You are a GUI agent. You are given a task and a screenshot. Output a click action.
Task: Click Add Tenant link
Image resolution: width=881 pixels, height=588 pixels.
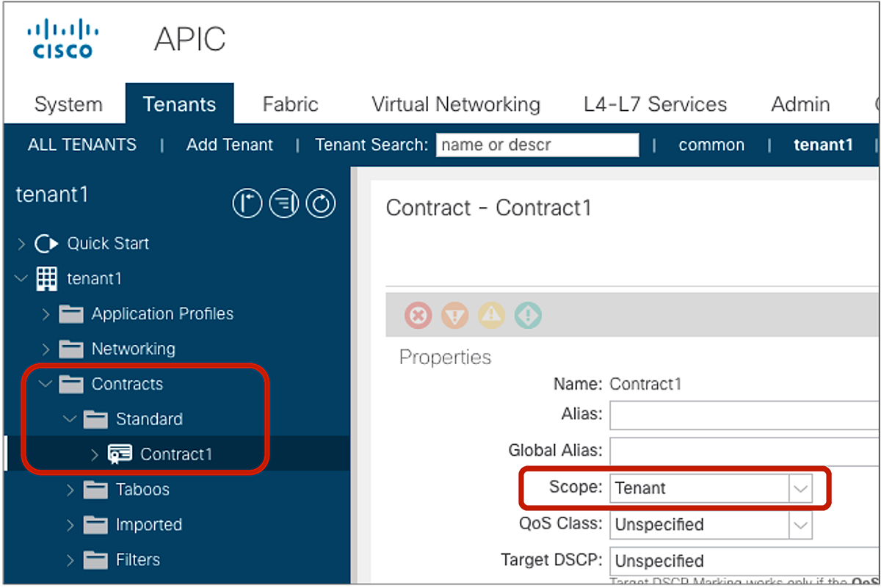[230, 145]
